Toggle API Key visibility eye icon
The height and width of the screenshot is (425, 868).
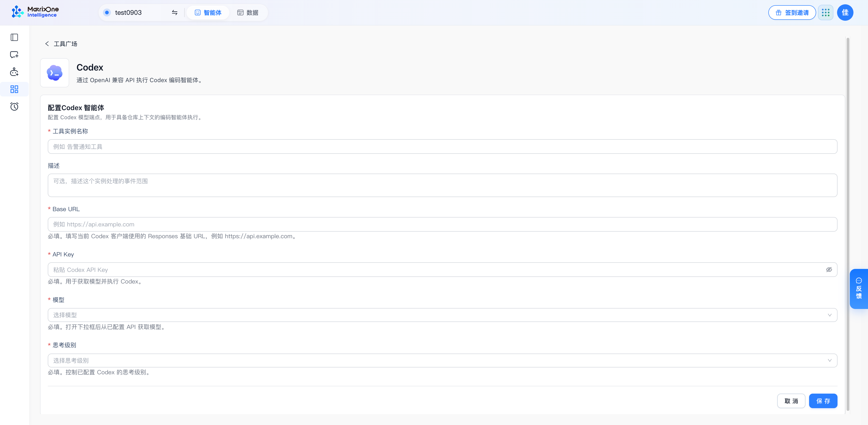[x=829, y=270]
